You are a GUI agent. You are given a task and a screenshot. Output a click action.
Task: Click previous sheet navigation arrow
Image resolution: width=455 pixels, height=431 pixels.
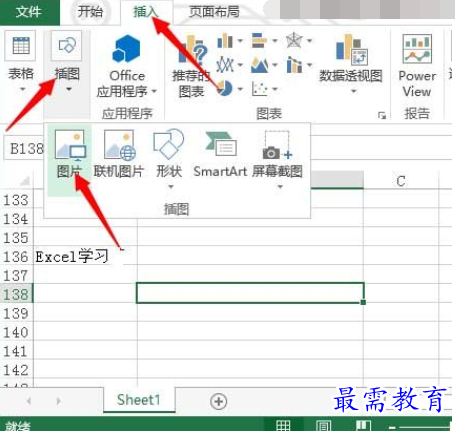coord(29,401)
